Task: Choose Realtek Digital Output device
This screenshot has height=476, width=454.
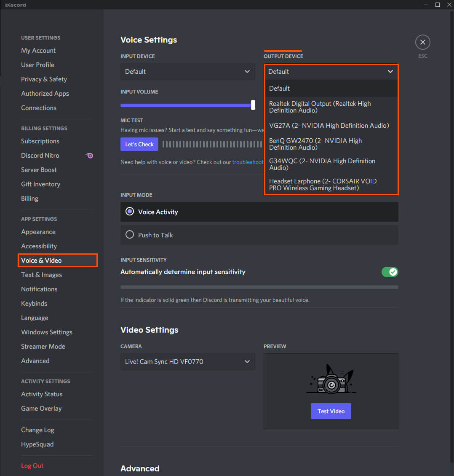Action: (x=331, y=107)
